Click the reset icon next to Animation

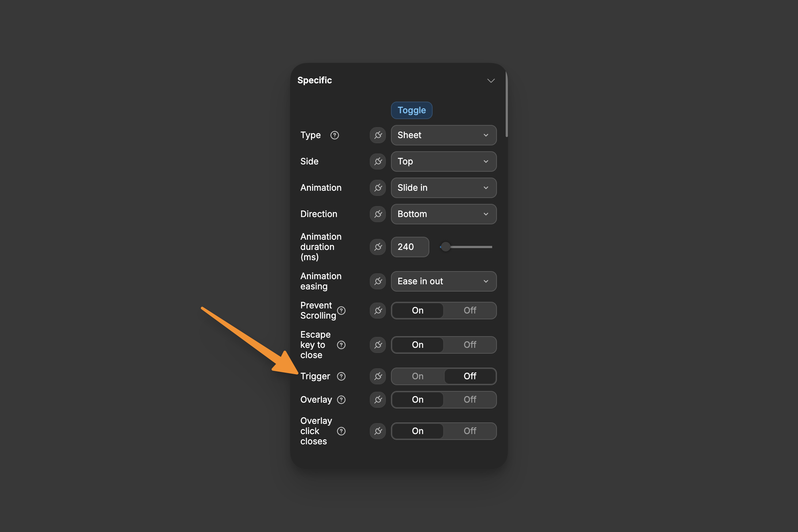point(378,188)
